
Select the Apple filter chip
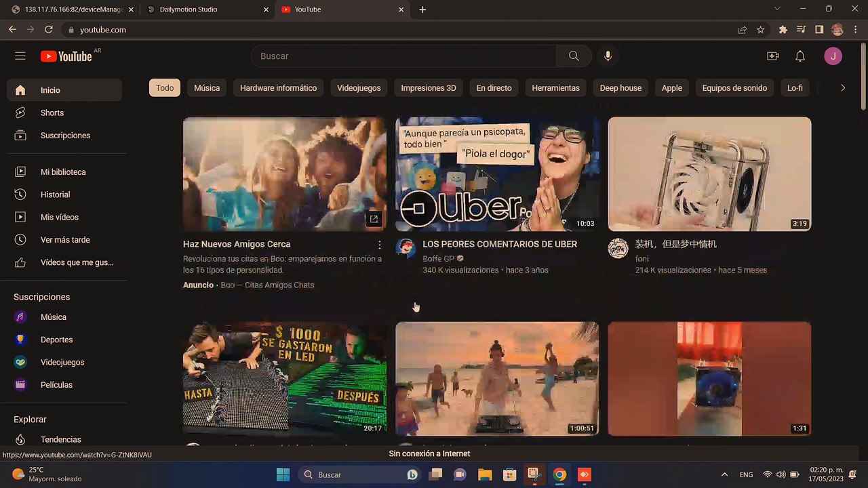(x=672, y=88)
